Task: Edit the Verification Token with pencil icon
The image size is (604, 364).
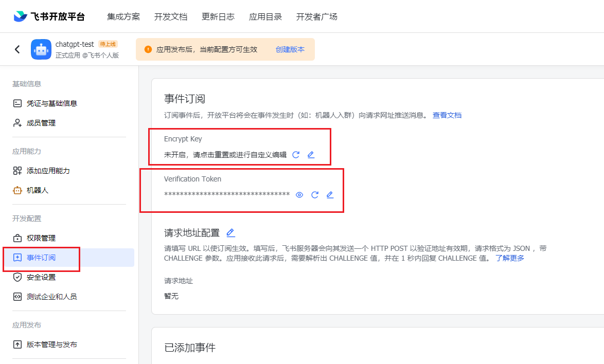Action: (330, 195)
